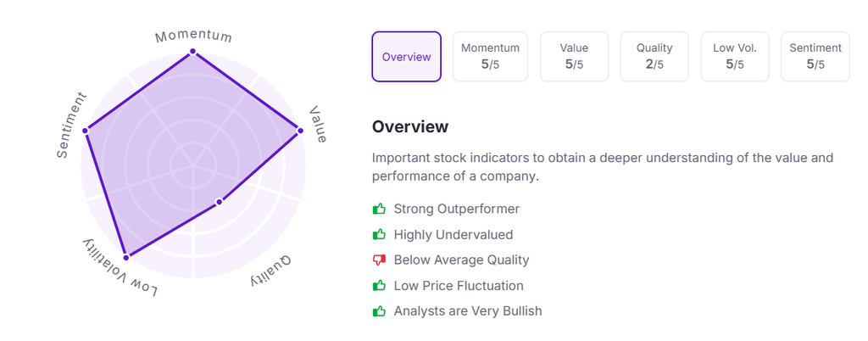The image size is (868, 341).
Task: Click the Below Average Quality text
Action: [x=461, y=260]
